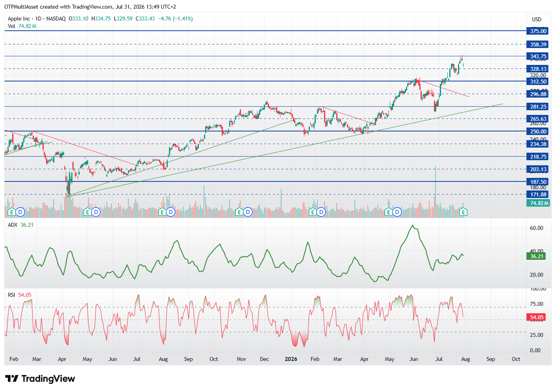This screenshot has width=556, height=392.
Task: Select the Vol indicator legend label
Action: pyautogui.click(x=11, y=26)
